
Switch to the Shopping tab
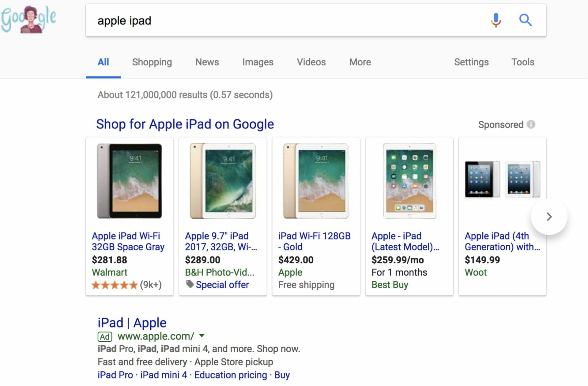[152, 62]
